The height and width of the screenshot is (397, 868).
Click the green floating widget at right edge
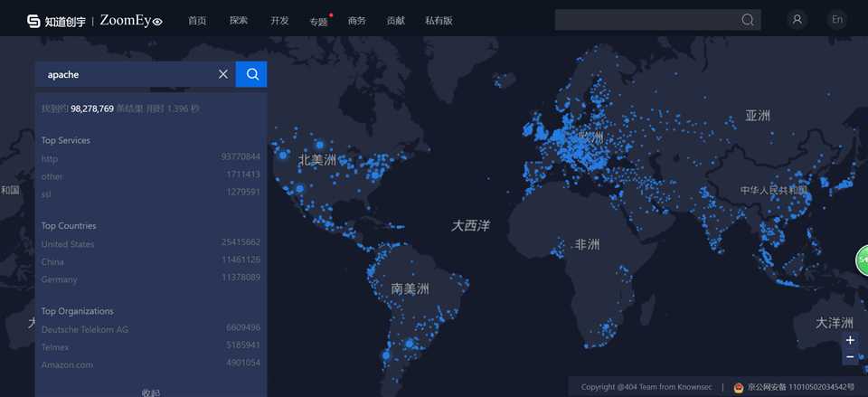(863, 260)
